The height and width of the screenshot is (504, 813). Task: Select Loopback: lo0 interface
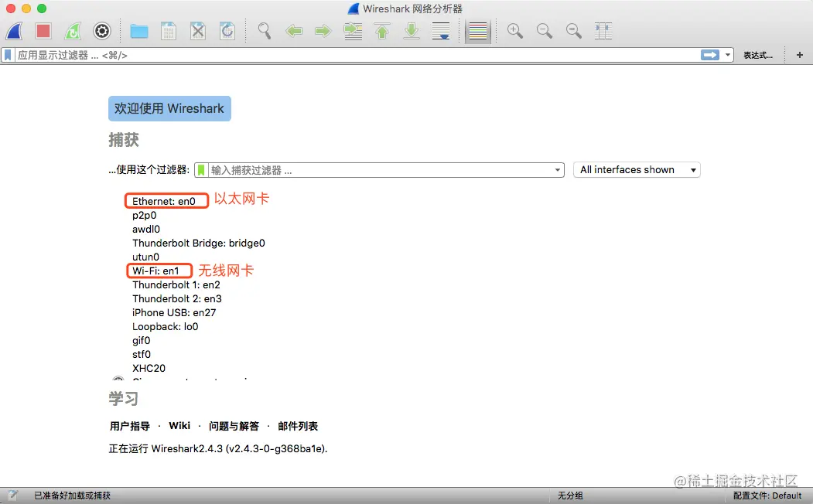pyautogui.click(x=166, y=327)
